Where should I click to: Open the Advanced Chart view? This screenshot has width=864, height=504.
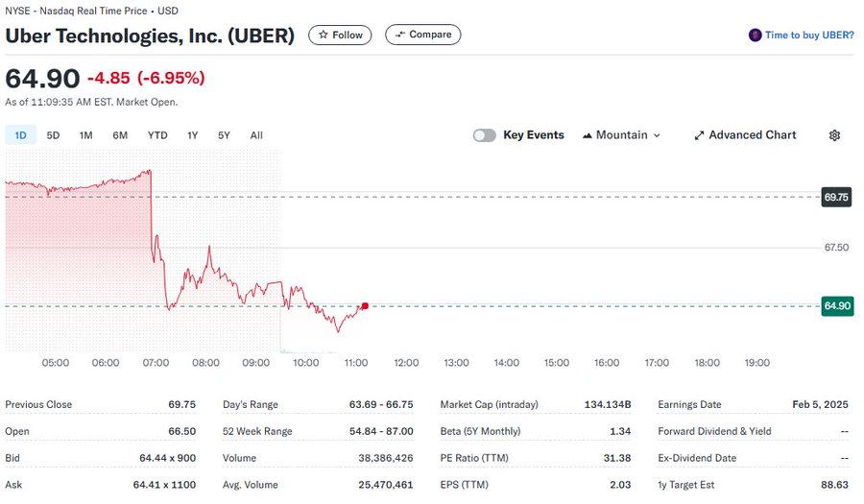[x=745, y=135]
